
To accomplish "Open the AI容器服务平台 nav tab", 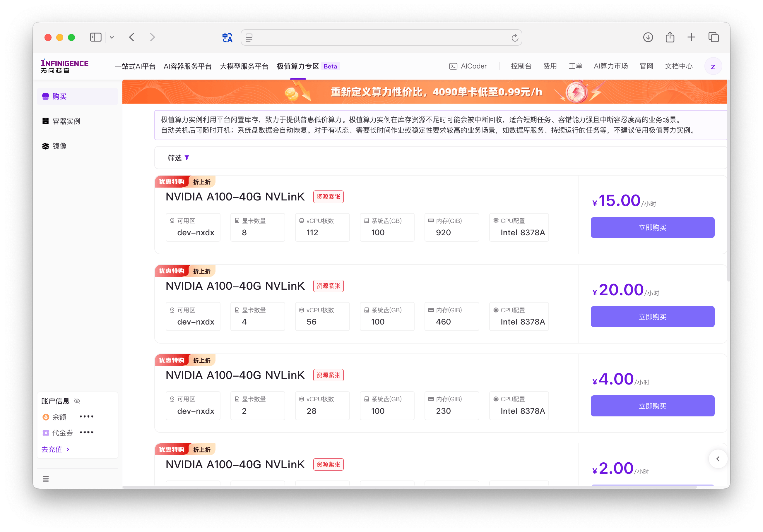I will pyautogui.click(x=187, y=66).
